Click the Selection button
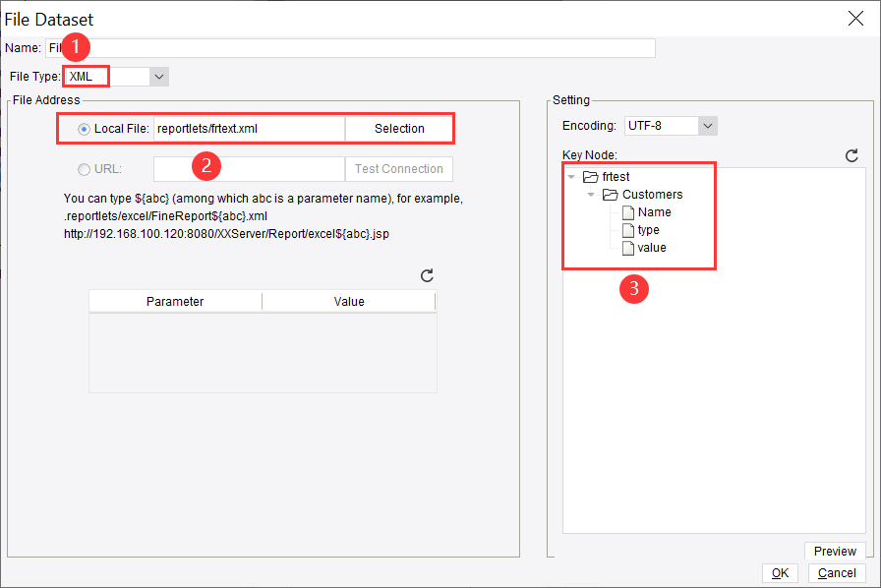881x588 pixels. [x=399, y=128]
